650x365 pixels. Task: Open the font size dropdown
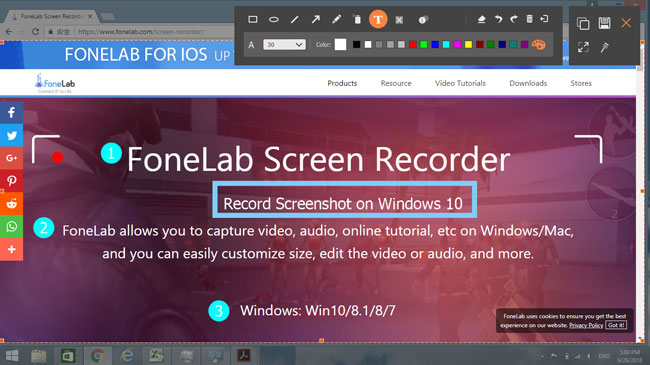tap(284, 44)
